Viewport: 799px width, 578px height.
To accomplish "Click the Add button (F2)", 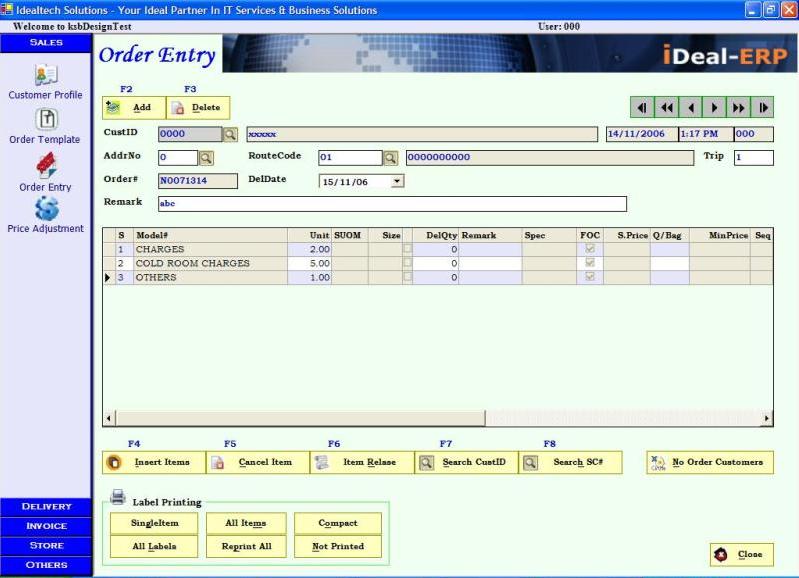I will 134,108.
